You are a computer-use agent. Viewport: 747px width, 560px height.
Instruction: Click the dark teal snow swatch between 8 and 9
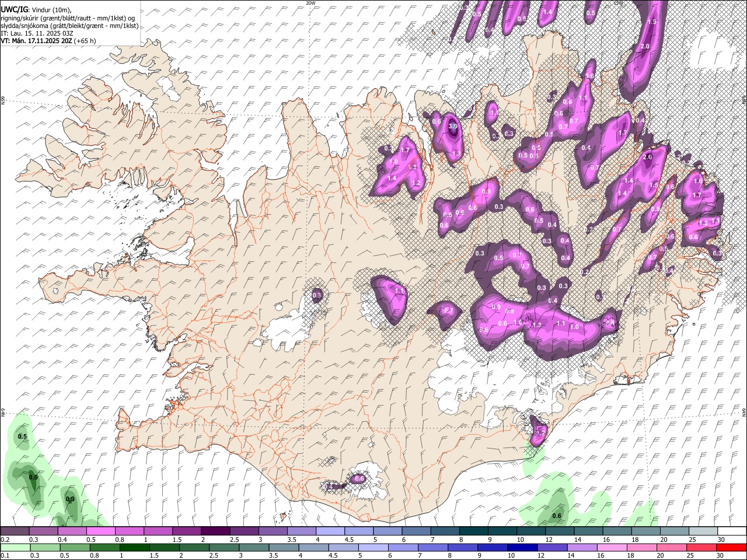[473, 531]
